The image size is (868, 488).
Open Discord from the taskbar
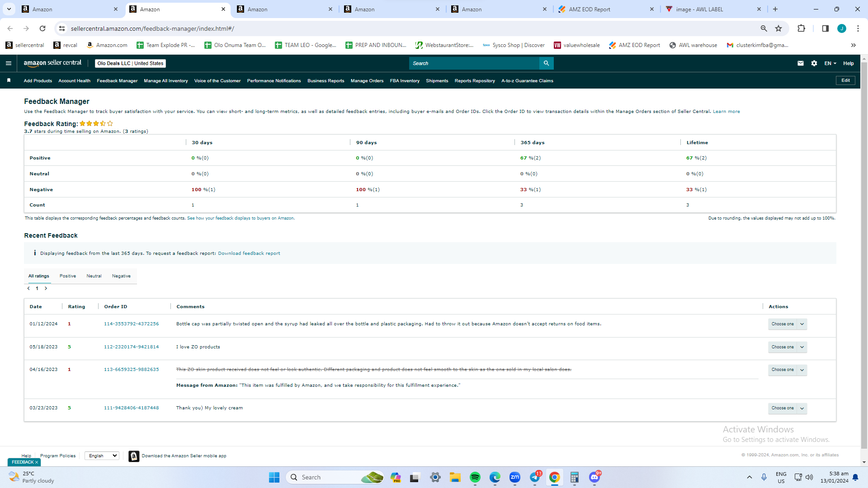[594, 477]
